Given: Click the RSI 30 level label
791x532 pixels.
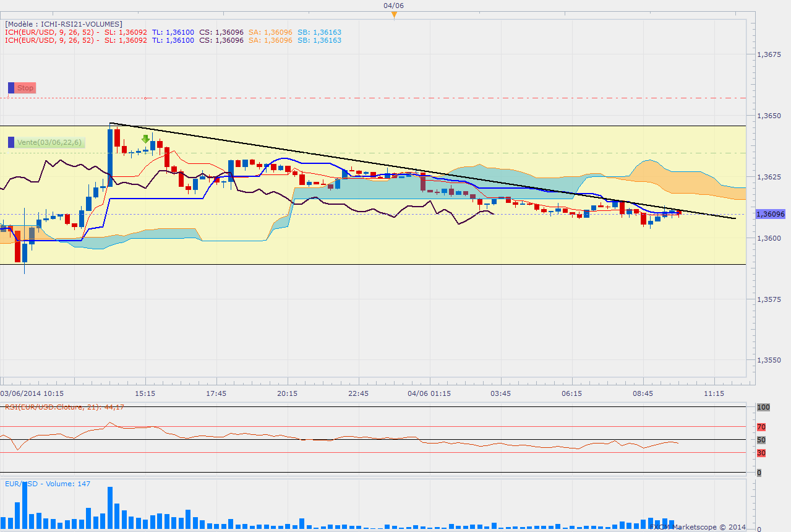Looking at the screenshot, I should click(x=761, y=453).
